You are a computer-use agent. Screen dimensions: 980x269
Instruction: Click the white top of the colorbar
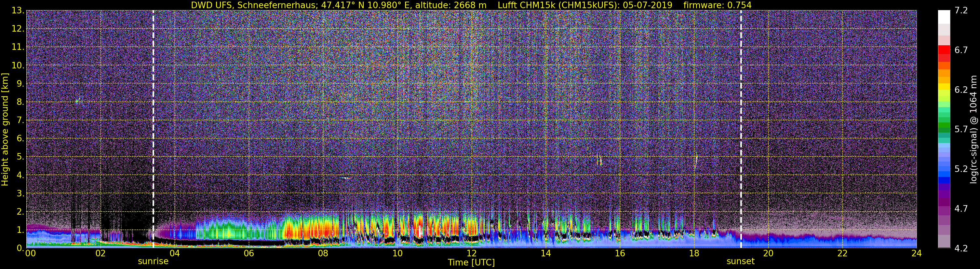(x=944, y=17)
